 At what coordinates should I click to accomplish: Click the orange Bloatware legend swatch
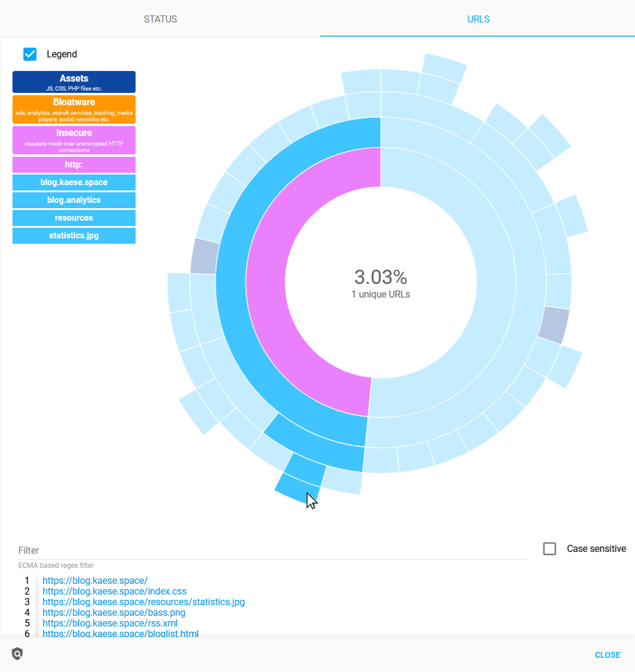tap(74, 109)
